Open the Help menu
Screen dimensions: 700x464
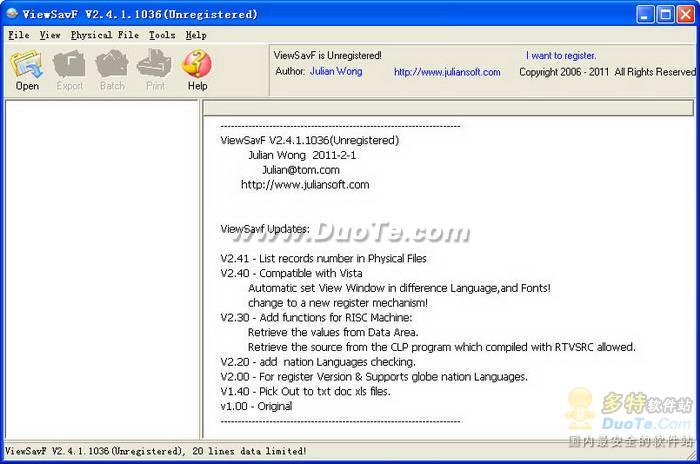(x=196, y=35)
